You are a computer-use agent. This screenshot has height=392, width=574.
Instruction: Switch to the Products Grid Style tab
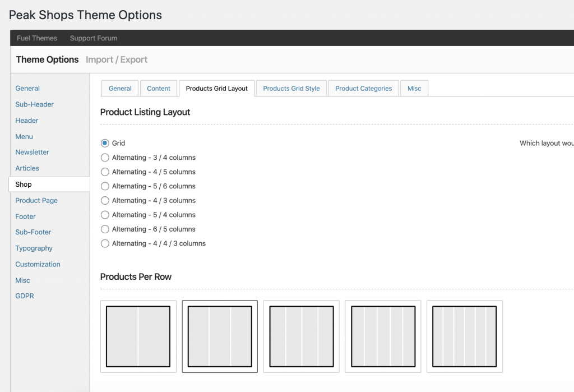(291, 89)
